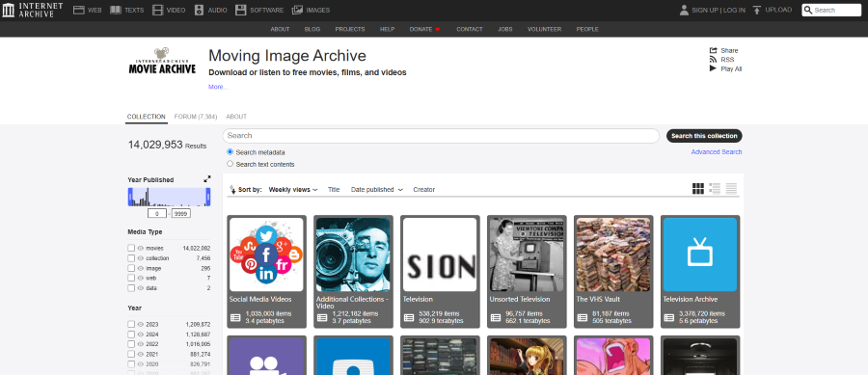Sort results by Title

334,190
